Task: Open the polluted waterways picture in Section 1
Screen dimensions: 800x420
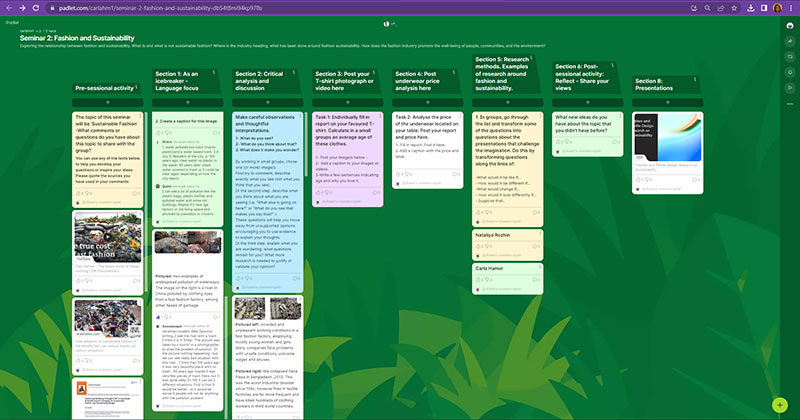Action: click(188, 242)
